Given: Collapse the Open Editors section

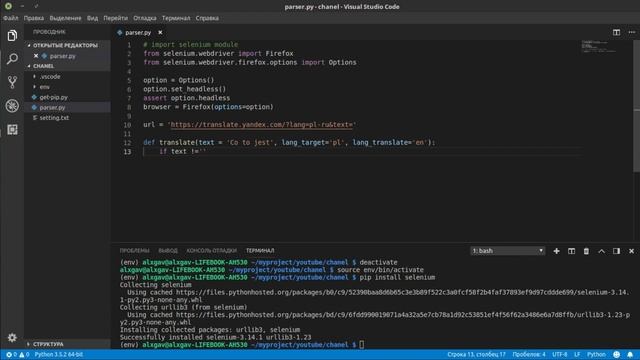Looking at the screenshot, I should click(67, 45).
